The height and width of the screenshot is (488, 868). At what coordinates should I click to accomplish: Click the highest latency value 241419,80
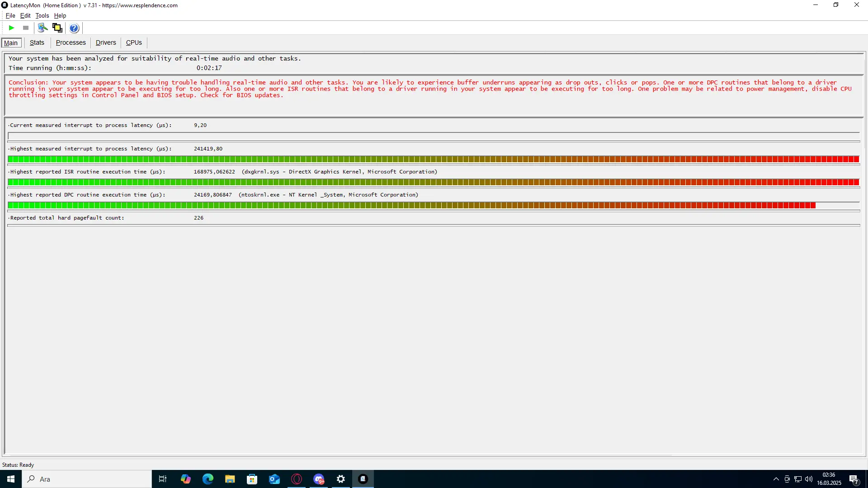click(208, 149)
